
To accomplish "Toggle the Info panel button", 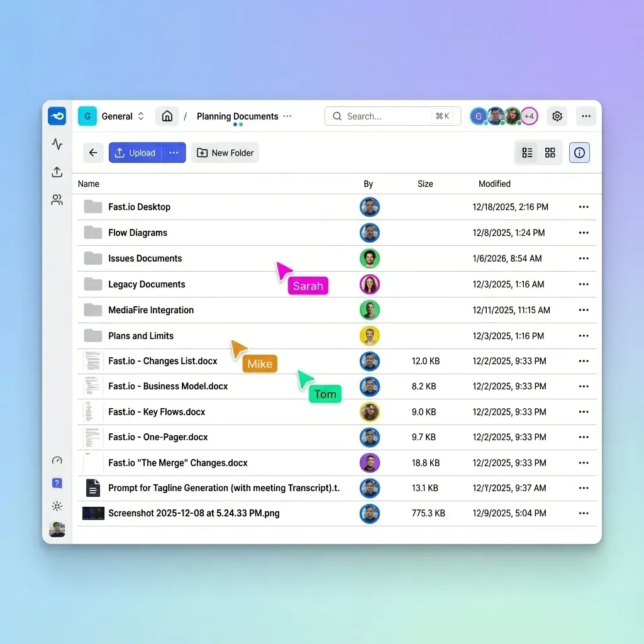I will 579,152.
